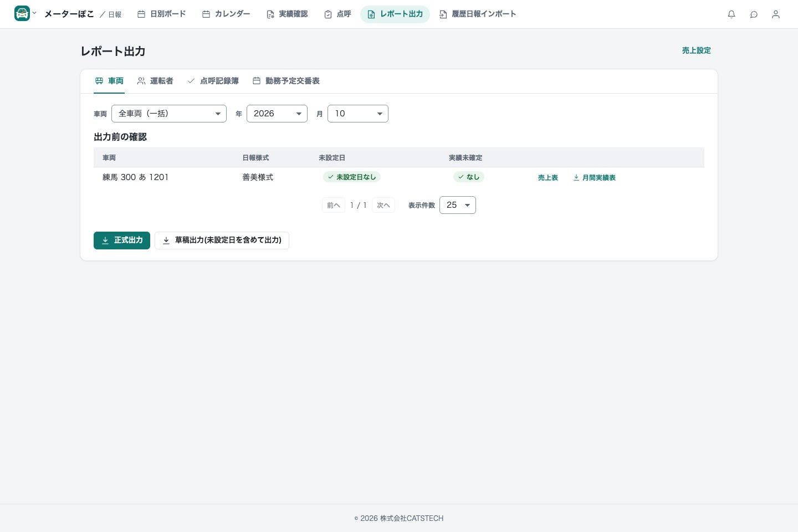Click the なし badge under 実績未確定
Image resolution: width=798 pixels, height=532 pixels.
pos(469,177)
